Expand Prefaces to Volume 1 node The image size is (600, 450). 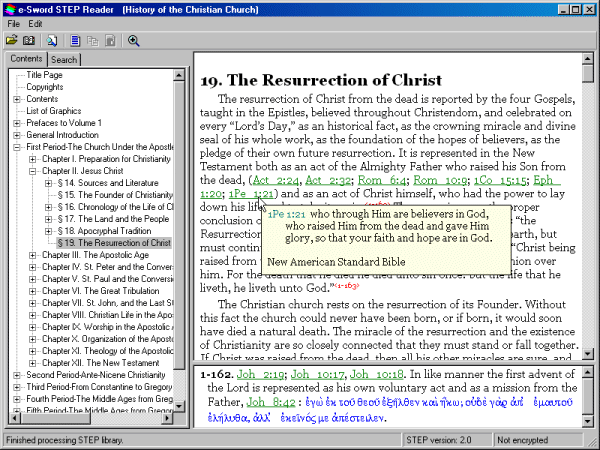coord(17,123)
